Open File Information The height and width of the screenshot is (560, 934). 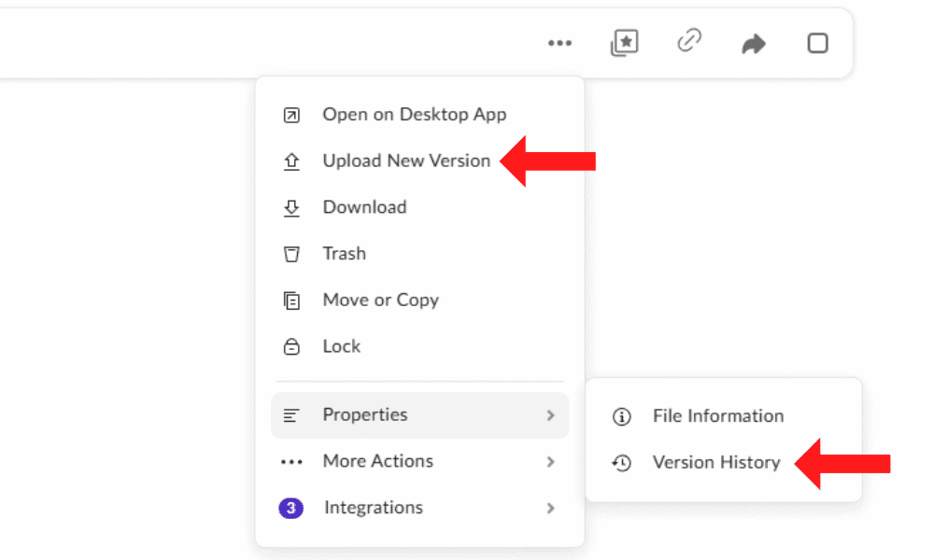(724, 416)
